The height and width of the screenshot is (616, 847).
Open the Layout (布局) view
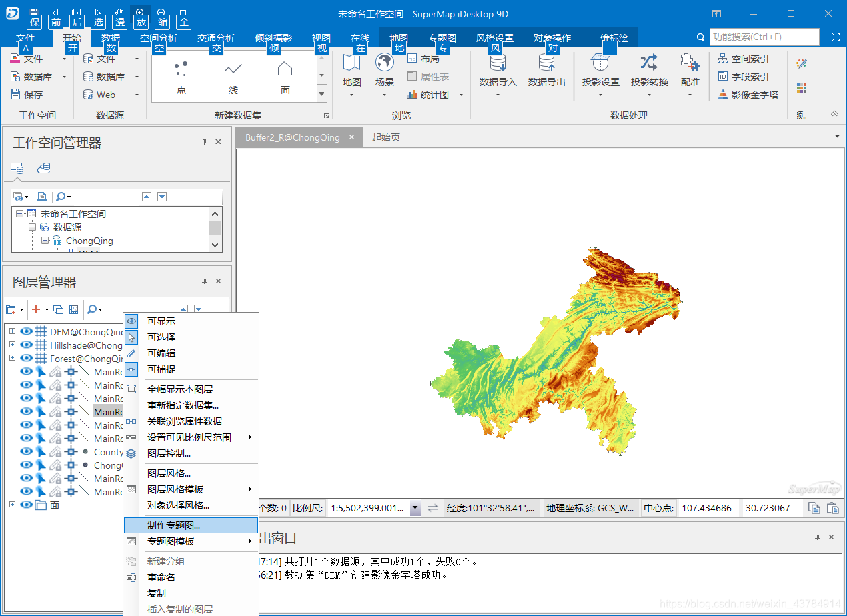(x=423, y=59)
